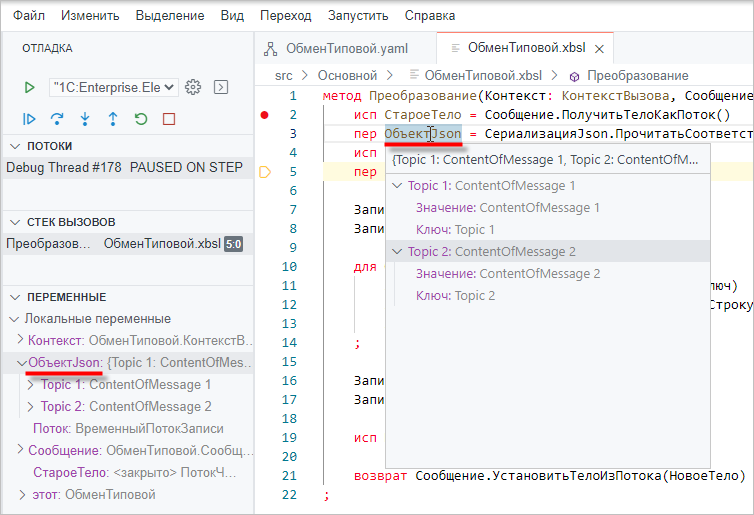Viewport: 754px width, 515px height.
Task: Restart the debugging session
Action: pyautogui.click(x=140, y=119)
